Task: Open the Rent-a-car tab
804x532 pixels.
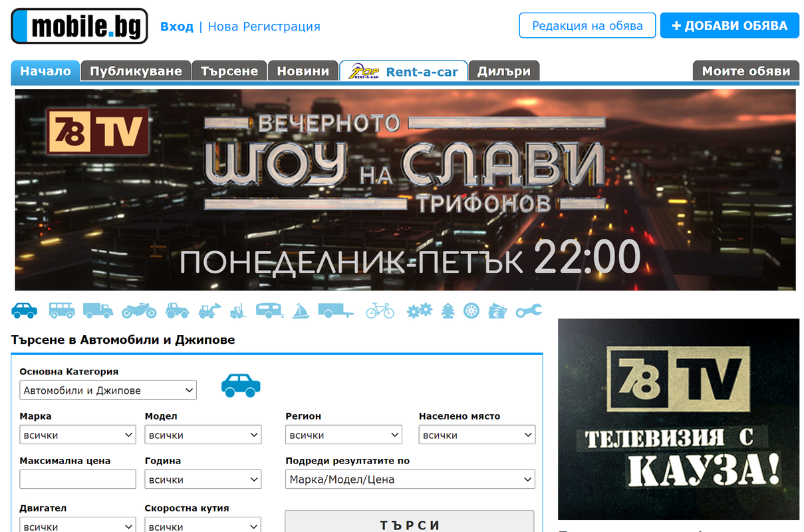Action: pos(404,71)
